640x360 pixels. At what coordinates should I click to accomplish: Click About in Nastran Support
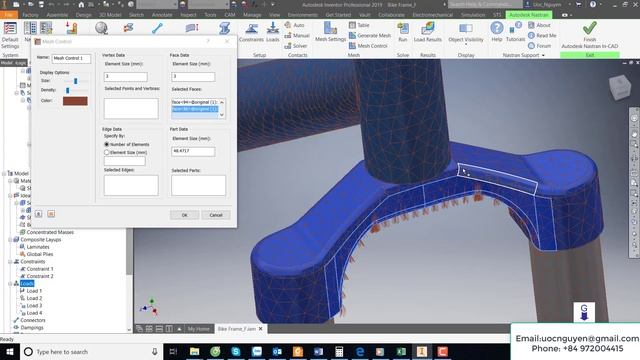click(x=539, y=25)
